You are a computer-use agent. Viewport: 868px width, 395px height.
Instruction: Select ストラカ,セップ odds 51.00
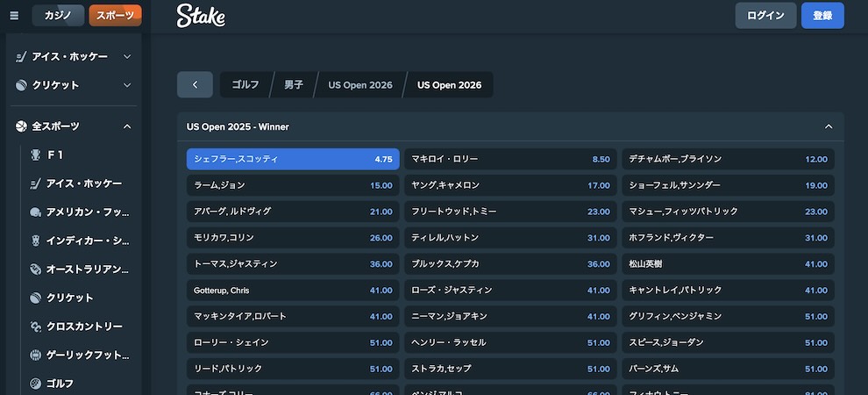510,369
